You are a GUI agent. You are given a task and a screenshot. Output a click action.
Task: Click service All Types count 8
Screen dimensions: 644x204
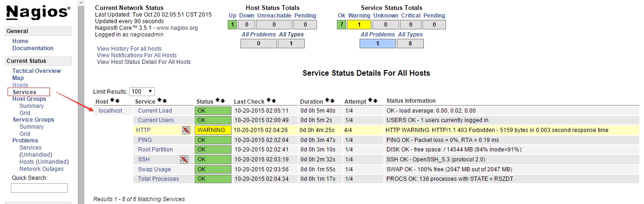tap(410, 44)
